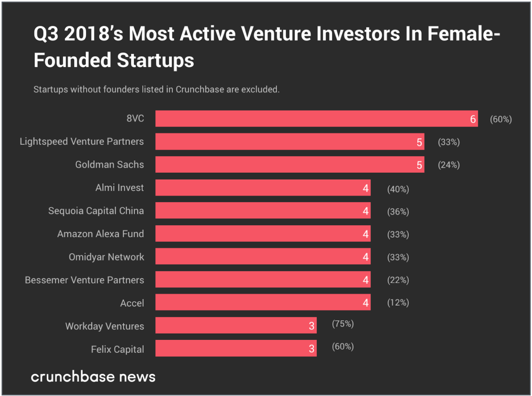Click the Bessemer Venture Partners label
532x396 pixels.
84,280
